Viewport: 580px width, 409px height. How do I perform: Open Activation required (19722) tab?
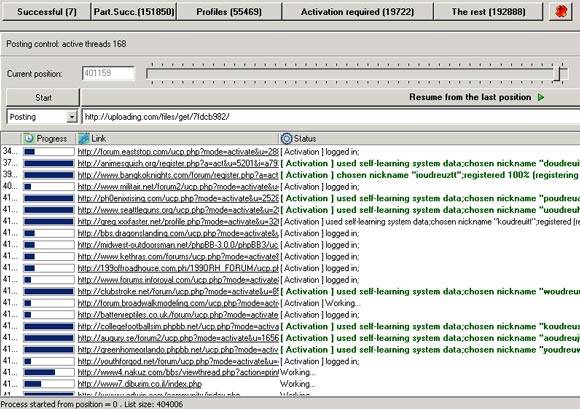[x=357, y=11]
